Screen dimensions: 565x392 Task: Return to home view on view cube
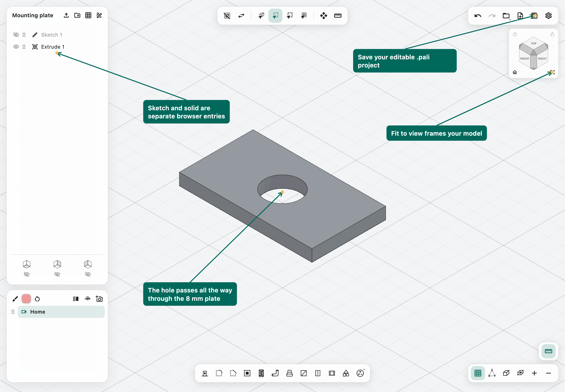point(515,72)
